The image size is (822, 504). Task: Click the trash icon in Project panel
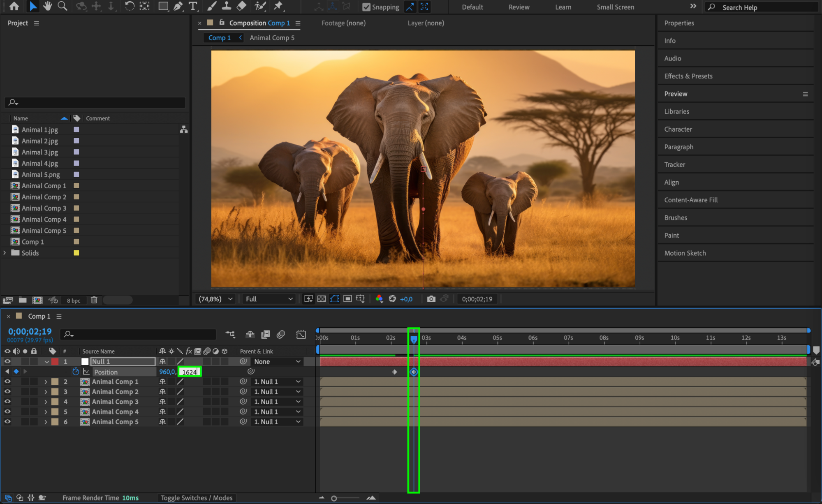tap(94, 300)
